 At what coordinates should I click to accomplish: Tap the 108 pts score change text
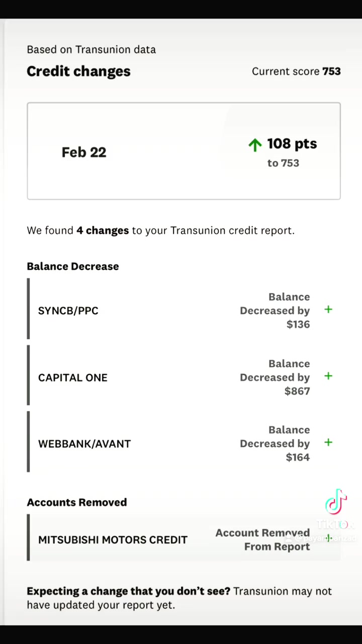292,144
